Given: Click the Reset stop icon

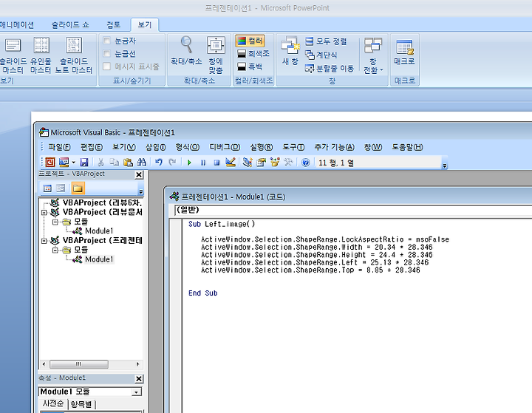Looking at the screenshot, I should 216,163.
